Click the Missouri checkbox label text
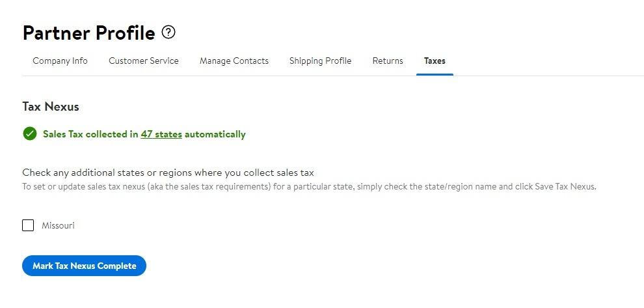This screenshot has height=308, width=644. coord(58,225)
